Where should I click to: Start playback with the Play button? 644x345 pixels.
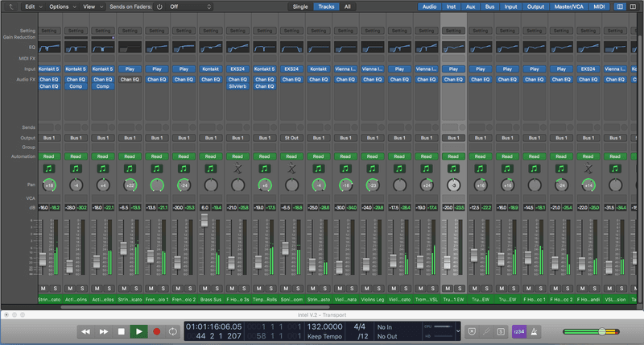pos(138,331)
